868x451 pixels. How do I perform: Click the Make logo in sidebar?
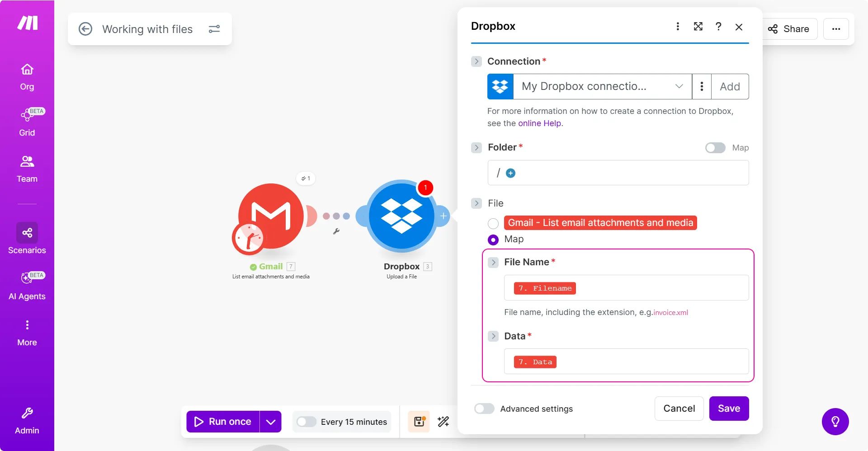tap(28, 23)
